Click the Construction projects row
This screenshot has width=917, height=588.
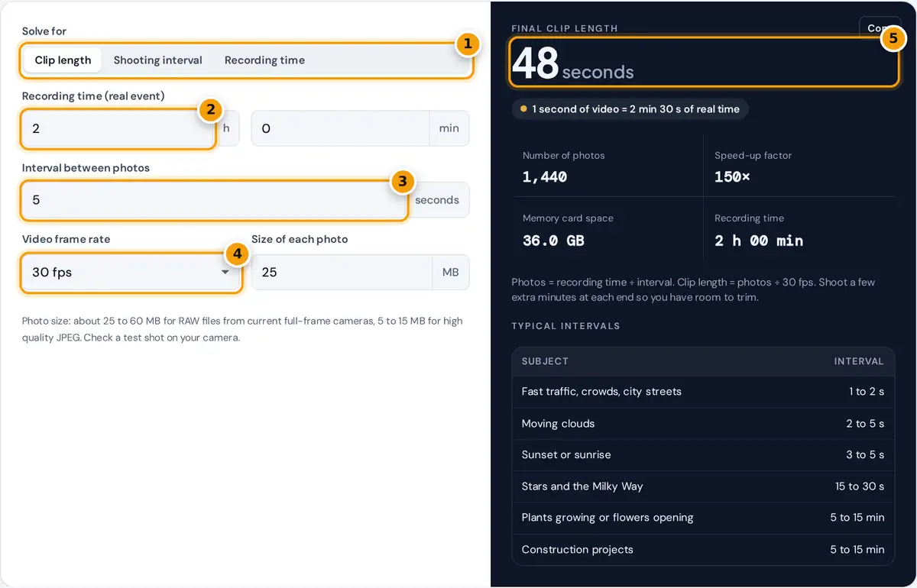click(703, 549)
